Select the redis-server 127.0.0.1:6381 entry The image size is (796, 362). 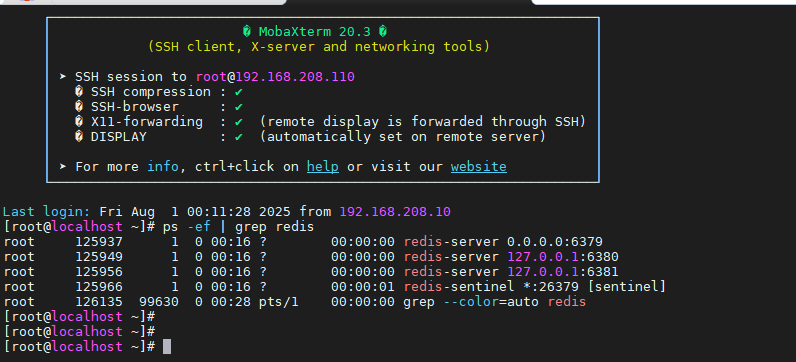pyautogui.click(x=511, y=272)
